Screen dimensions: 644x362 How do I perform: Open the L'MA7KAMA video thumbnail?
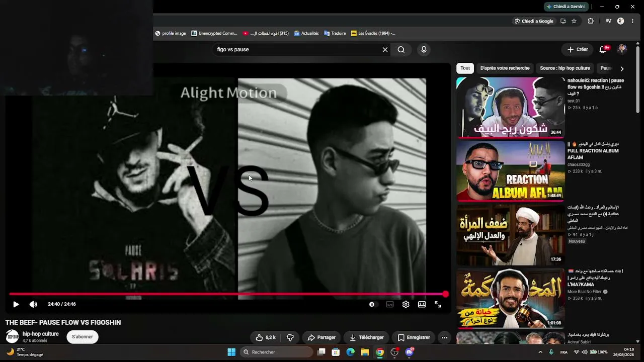click(x=510, y=298)
